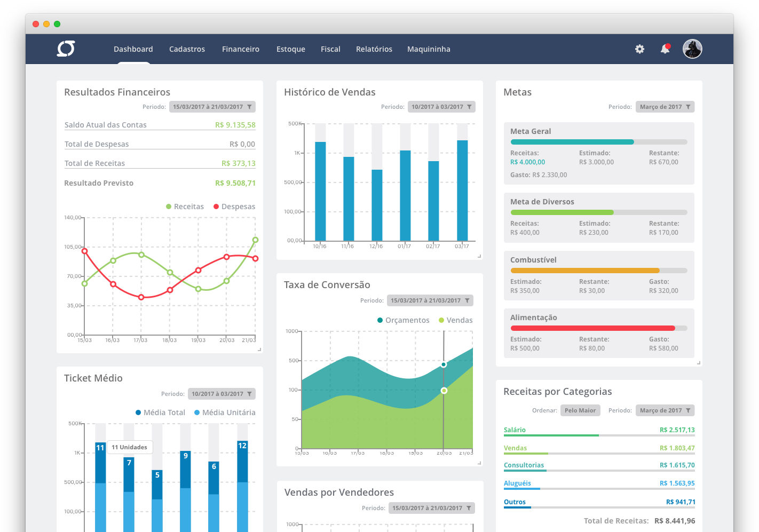This screenshot has height=532, width=759.
Task: Click resize handle on Metas card
Action: pos(698,363)
